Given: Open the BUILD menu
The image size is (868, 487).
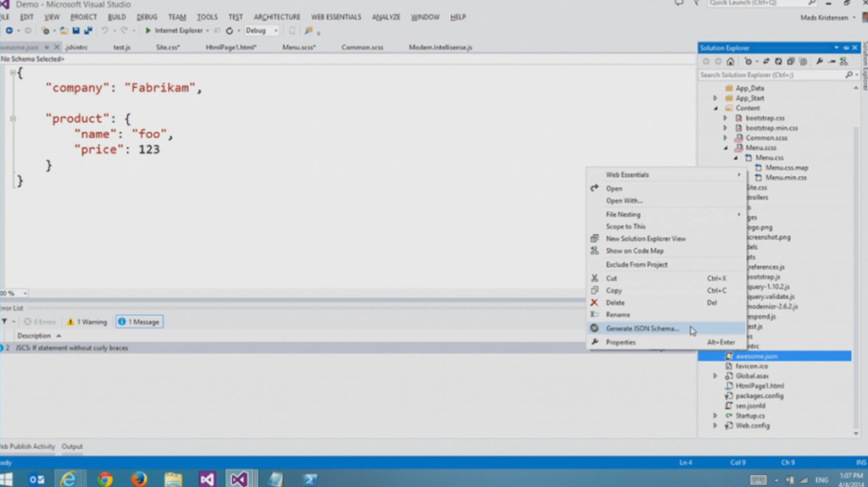Looking at the screenshot, I should point(116,17).
